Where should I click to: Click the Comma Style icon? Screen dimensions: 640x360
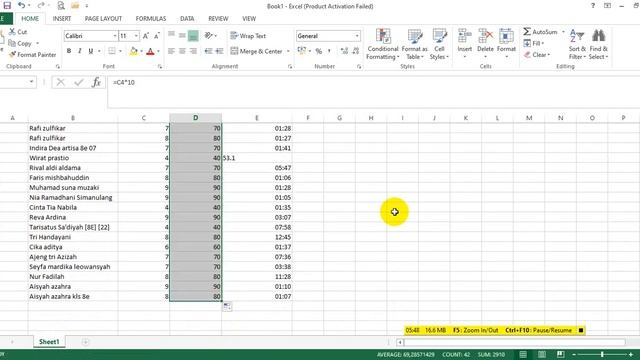(x=329, y=51)
